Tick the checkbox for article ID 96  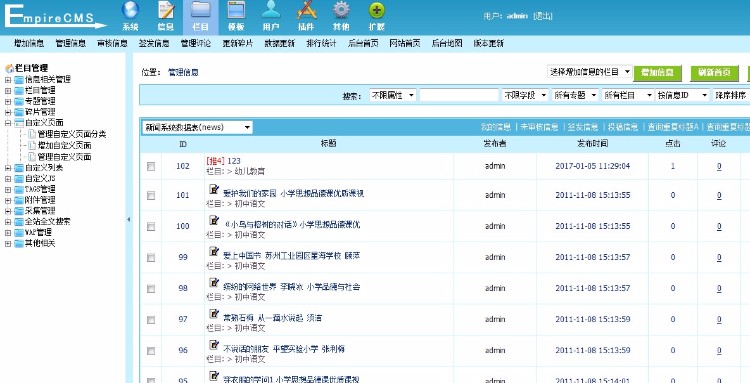[151, 350]
